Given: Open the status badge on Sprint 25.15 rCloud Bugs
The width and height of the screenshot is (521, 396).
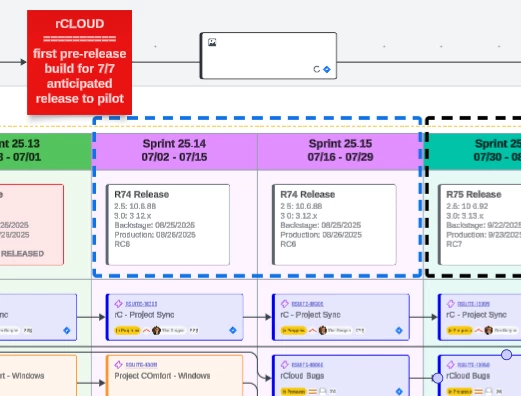Looking at the screenshot, I should tap(293, 391).
